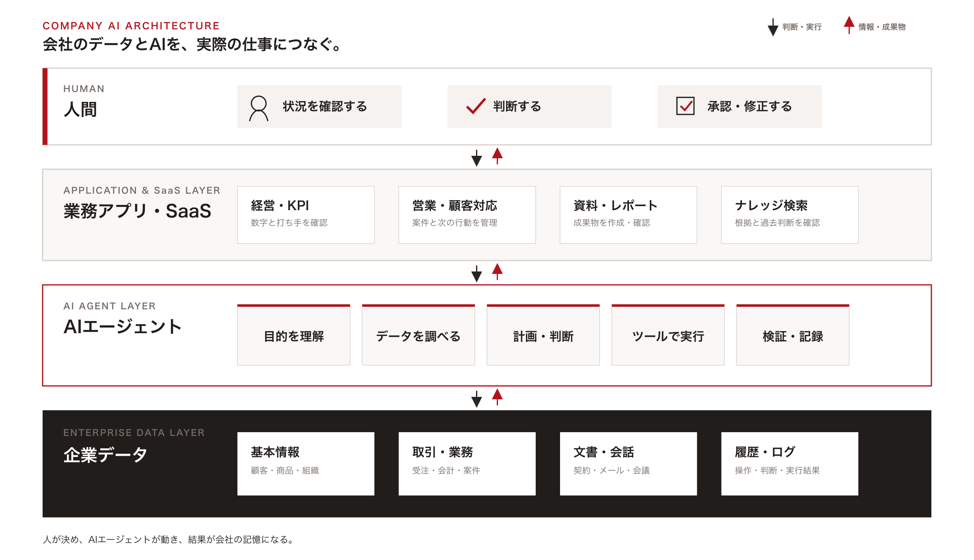
Task: Click the black down arrow in the legend
Action: 773,27
